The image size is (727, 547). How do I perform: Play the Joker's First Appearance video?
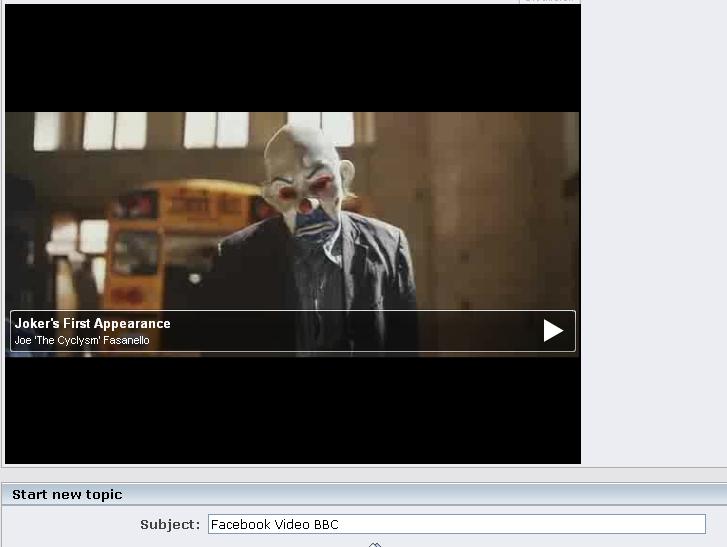coord(553,331)
